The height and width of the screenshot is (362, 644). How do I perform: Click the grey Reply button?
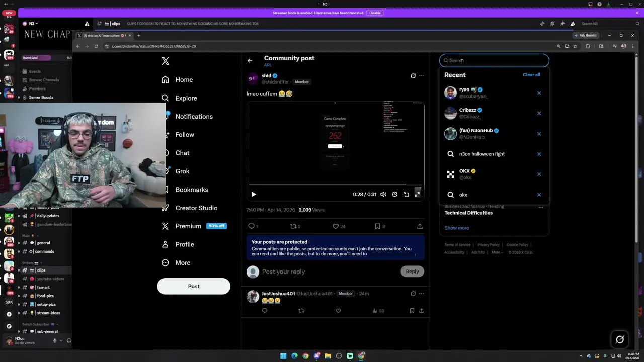coord(412,271)
